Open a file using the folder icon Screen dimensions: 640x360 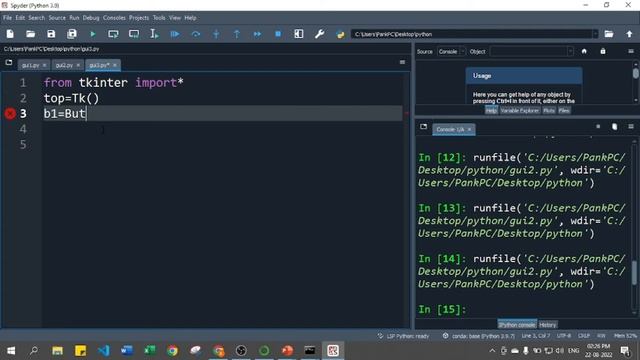point(30,34)
